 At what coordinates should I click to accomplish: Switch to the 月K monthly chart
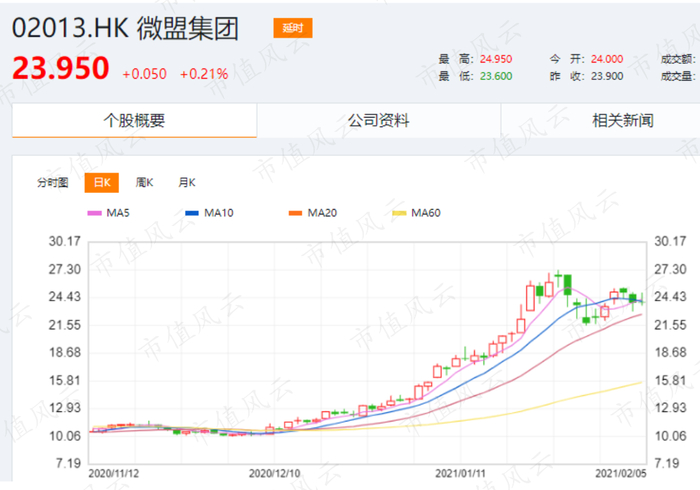(x=187, y=183)
